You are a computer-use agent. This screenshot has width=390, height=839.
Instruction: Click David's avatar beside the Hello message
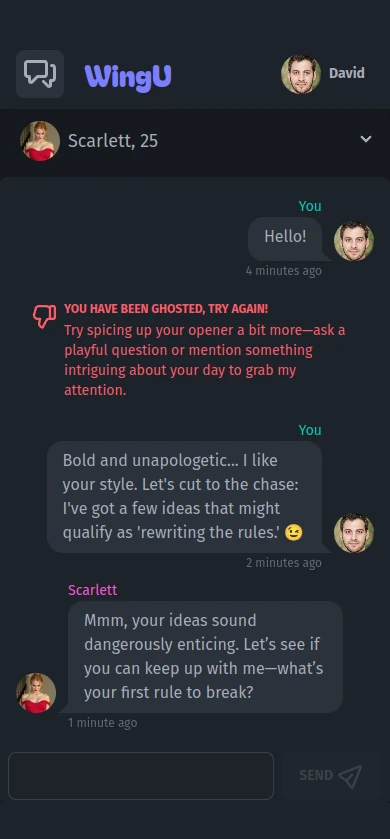tap(354, 241)
